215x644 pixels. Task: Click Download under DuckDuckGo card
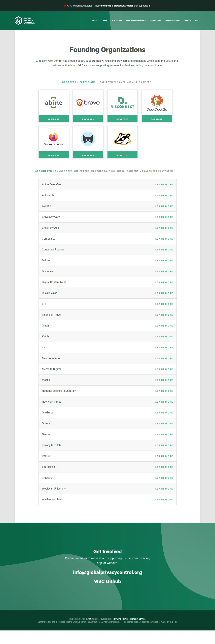pos(157,119)
